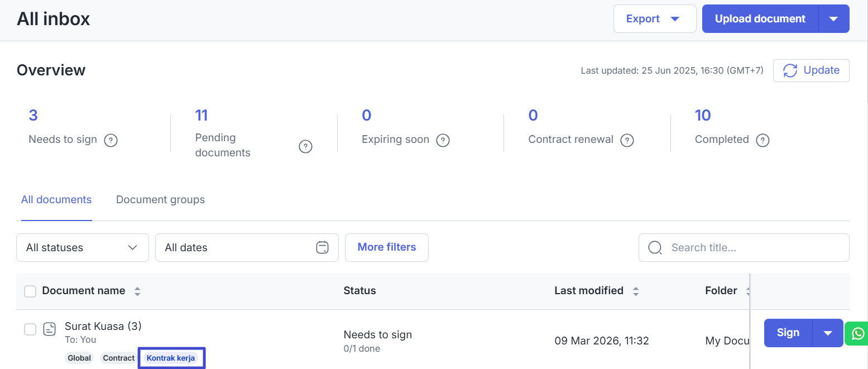This screenshot has width=868, height=369.
Task: Click the More filters button
Action: [386, 247]
